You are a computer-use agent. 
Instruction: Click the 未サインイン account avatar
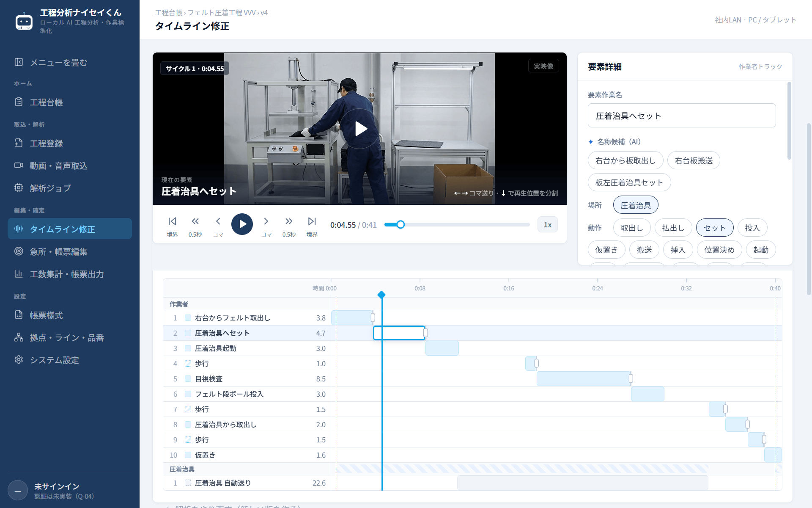[x=18, y=491]
